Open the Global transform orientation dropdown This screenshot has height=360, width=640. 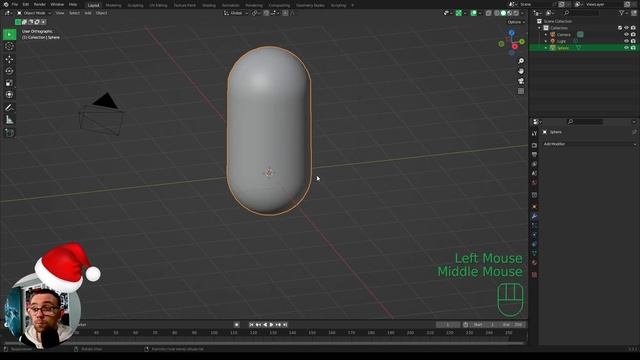tap(236, 13)
